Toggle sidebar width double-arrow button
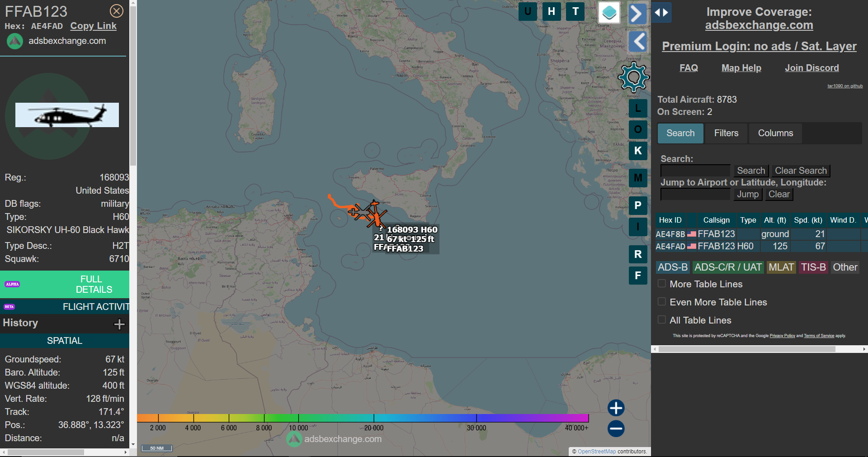The image size is (868, 457). [x=661, y=13]
